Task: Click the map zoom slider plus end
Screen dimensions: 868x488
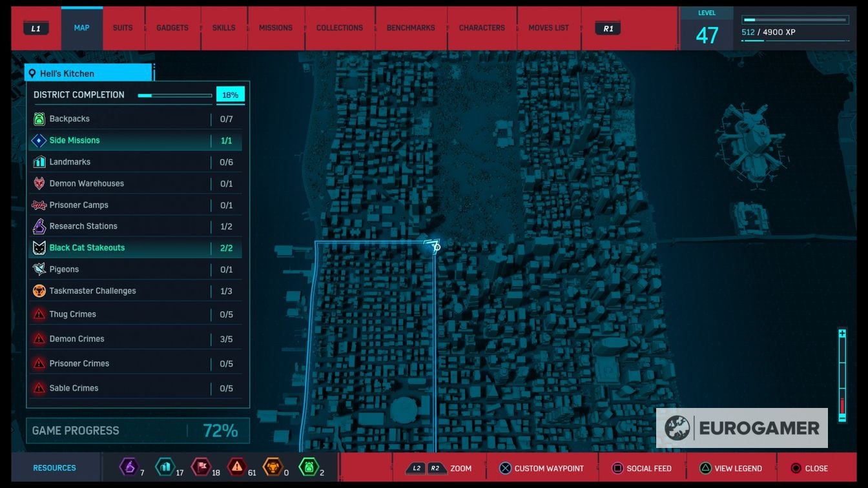Action: 842,334
